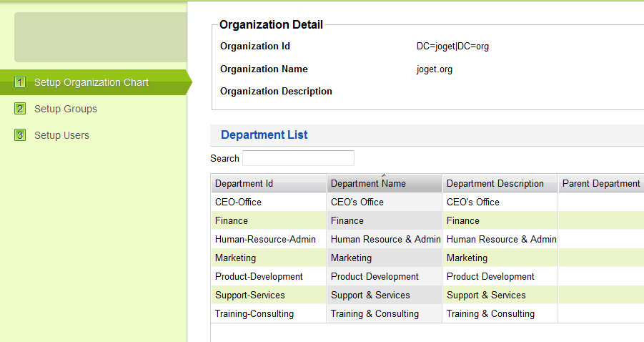Select the Support-Services department row
This screenshot has height=342, width=644.
(x=249, y=295)
